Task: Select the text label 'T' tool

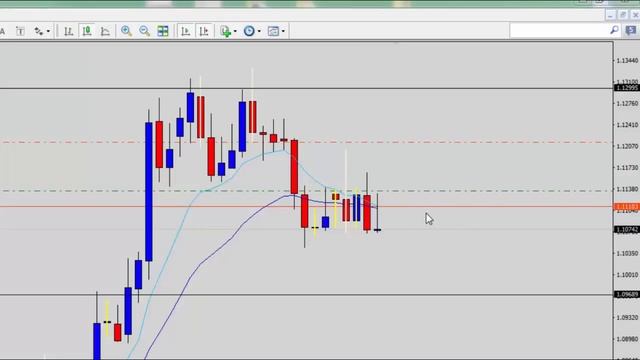Action: tap(20, 31)
